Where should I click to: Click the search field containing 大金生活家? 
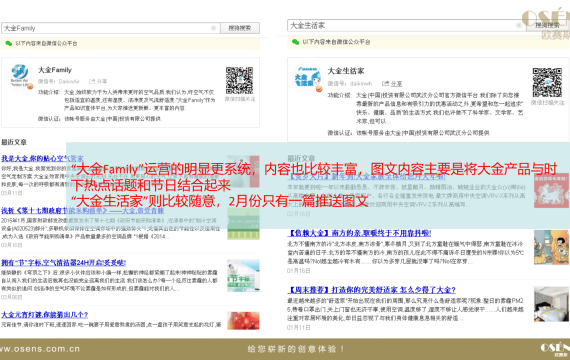pyautogui.click(x=406, y=25)
